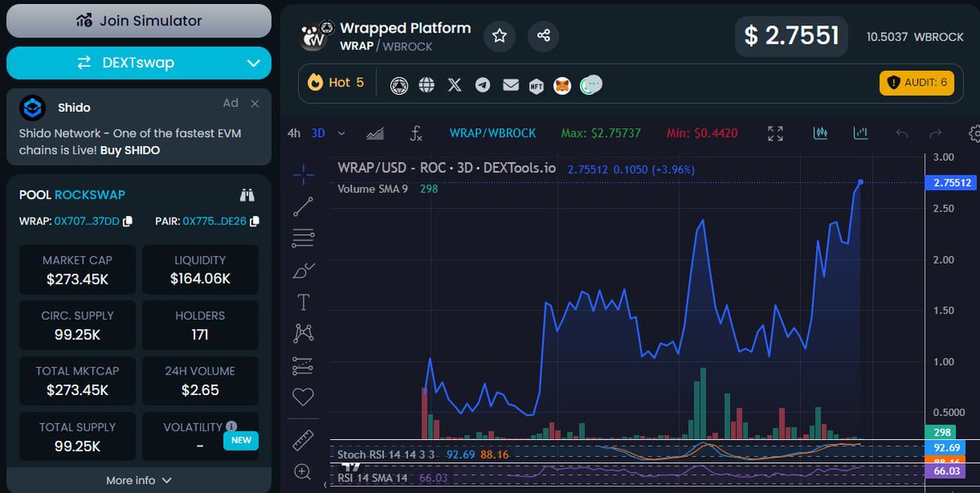Image resolution: width=980 pixels, height=493 pixels.
Task: Click the WRAP/USD chart title legend
Action: click(x=447, y=168)
